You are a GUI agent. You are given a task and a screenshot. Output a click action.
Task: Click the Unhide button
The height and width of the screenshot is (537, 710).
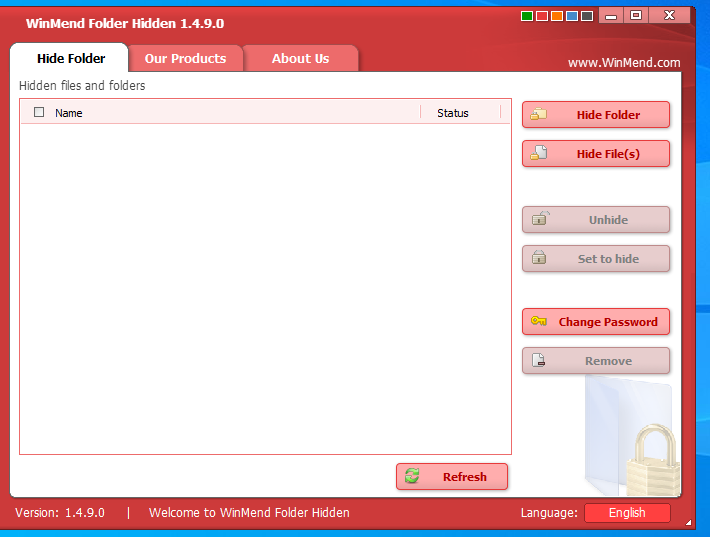(x=595, y=220)
